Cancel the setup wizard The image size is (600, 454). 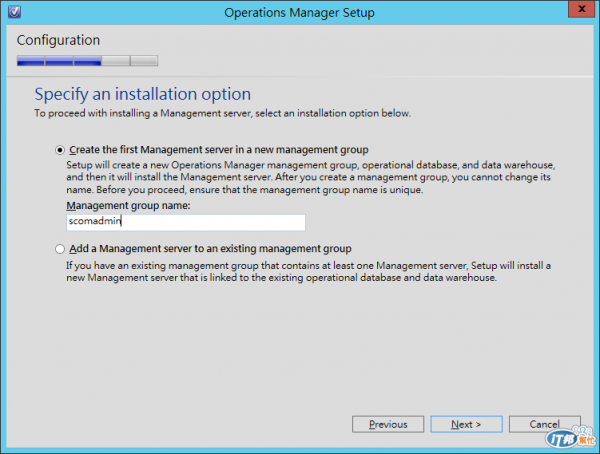[x=545, y=424]
